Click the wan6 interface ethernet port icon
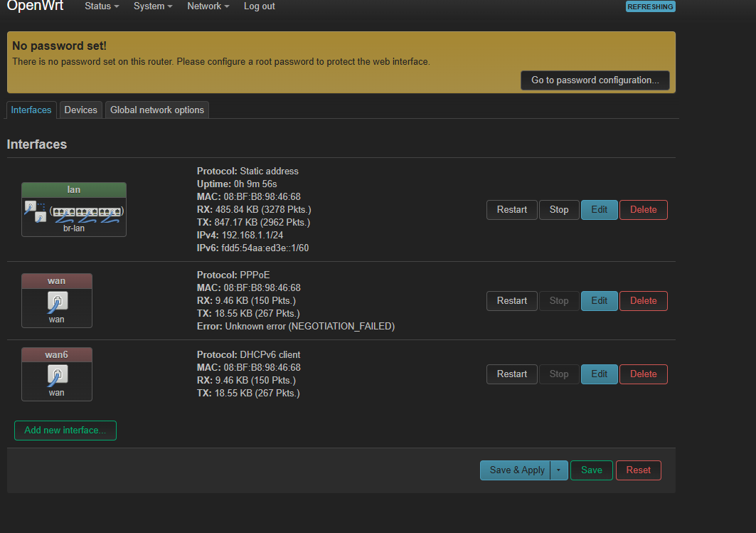The height and width of the screenshot is (533, 756). (x=58, y=376)
